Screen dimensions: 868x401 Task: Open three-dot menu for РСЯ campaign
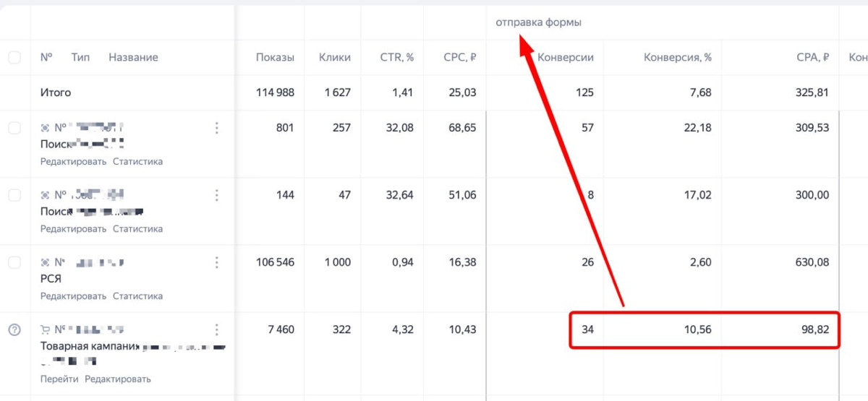[x=216, y=262]
